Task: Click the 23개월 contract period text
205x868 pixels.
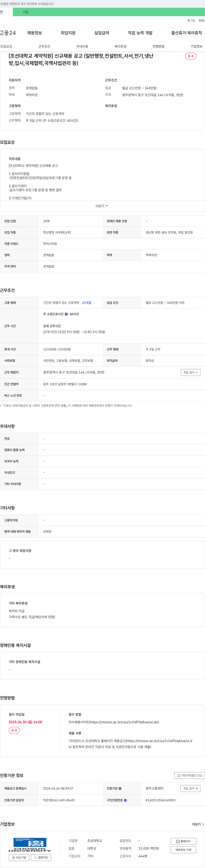Action: tap(86, 303)
